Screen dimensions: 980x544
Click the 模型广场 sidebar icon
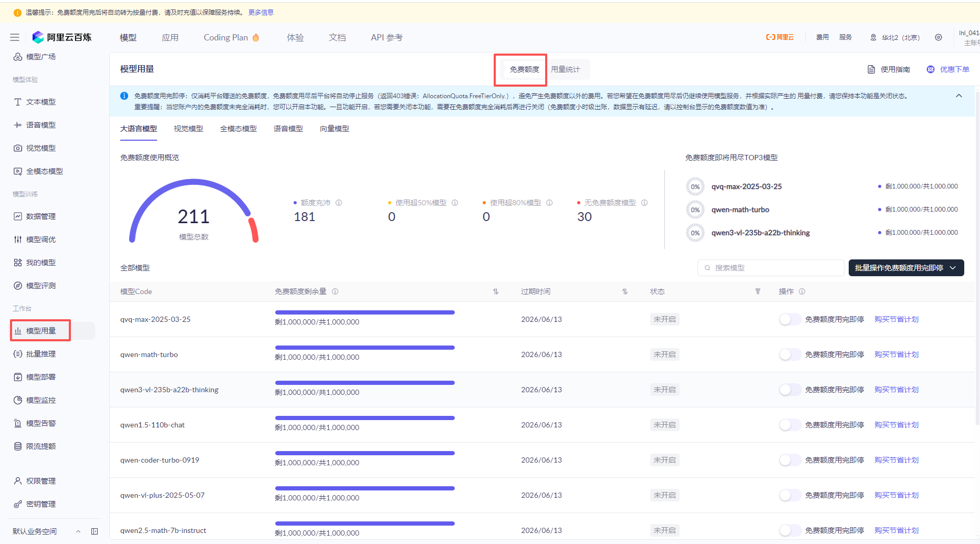tap(18, 57)
